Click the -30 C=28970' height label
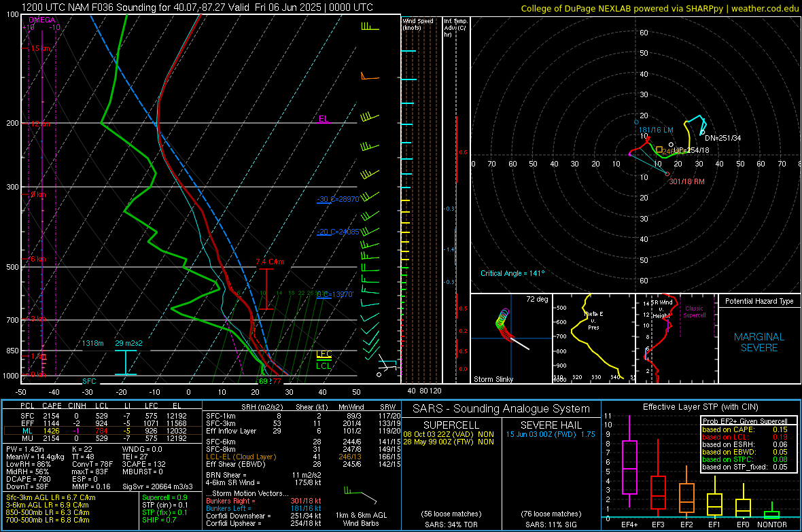Screen dimensions: 802x532 pyautogui.click(x=338, y=199)
